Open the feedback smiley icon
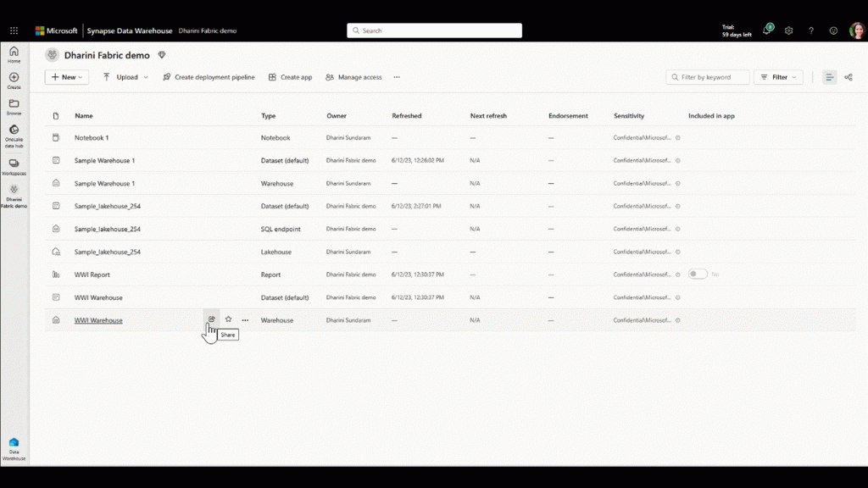Viewport: 868px width, 488px height. (x=833, y=31)
